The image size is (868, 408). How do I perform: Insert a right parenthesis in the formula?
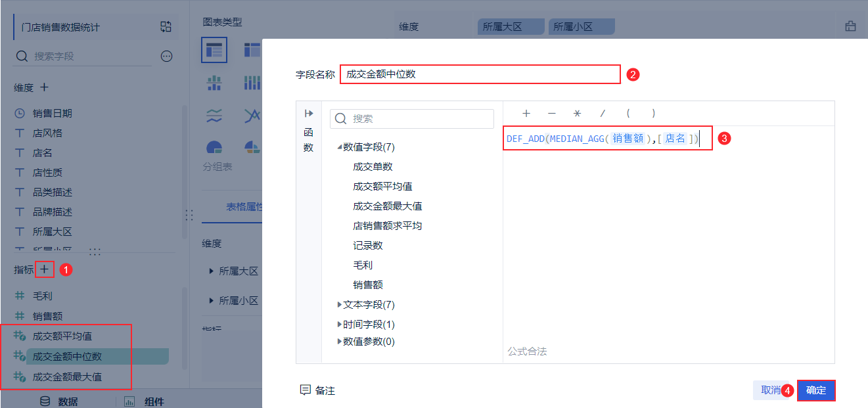click(x=652, y=113)
